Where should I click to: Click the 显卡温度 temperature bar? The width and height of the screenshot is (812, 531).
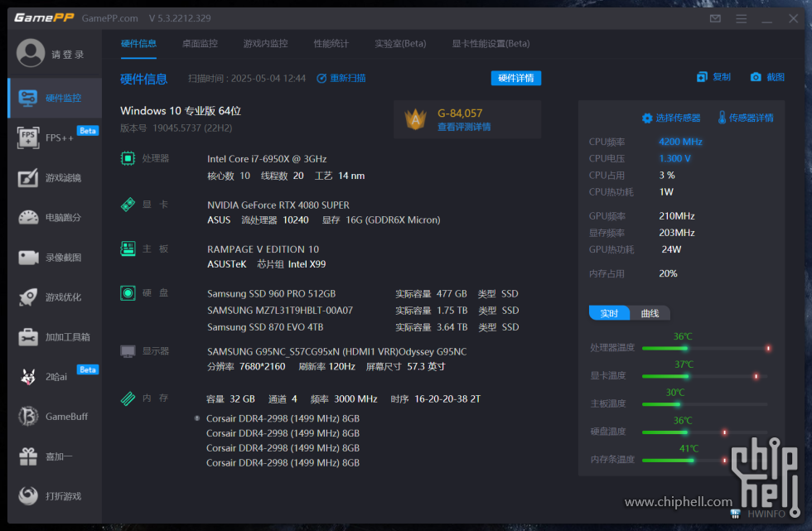coord(706,376)
